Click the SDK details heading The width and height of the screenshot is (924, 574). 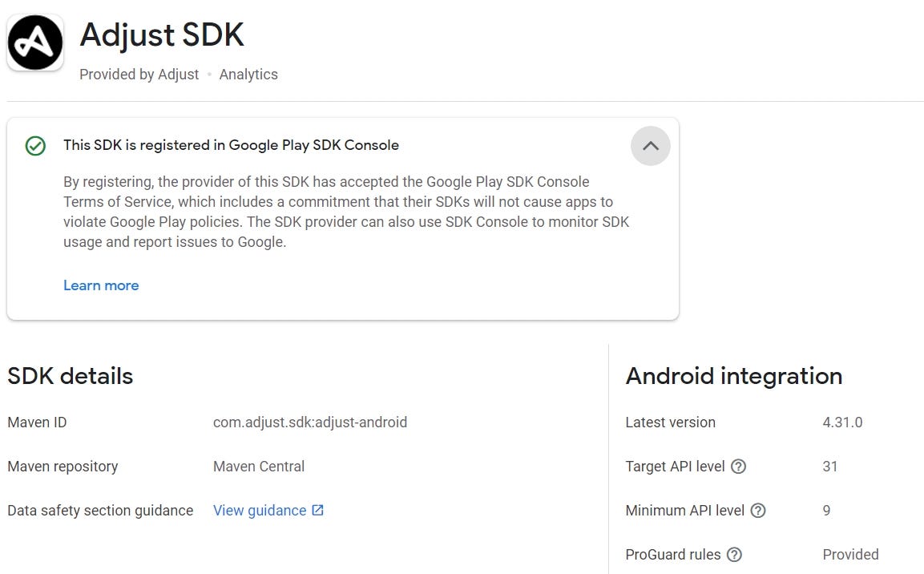pyautogui.click(x=71, y=376)
